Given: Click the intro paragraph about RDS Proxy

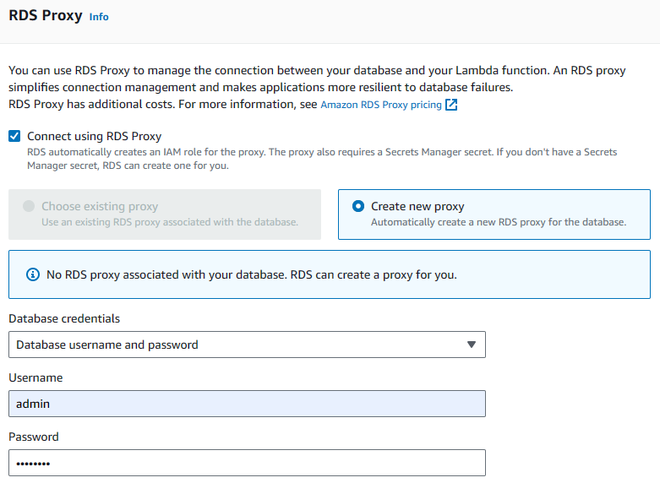Looking at the screenshot, I should [300, 79].
